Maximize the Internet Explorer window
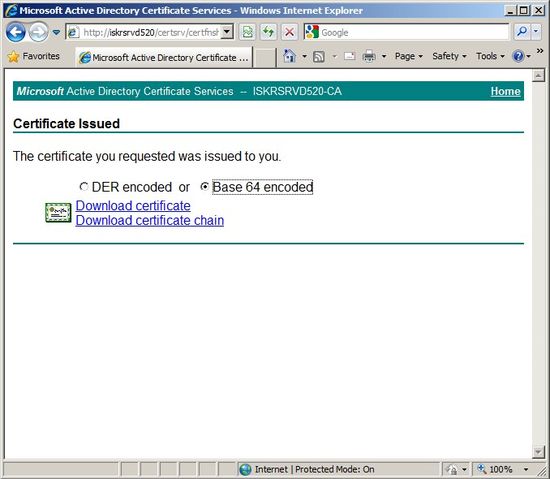The width and height of the screenshot is (550, 479). tap(523, 11)
